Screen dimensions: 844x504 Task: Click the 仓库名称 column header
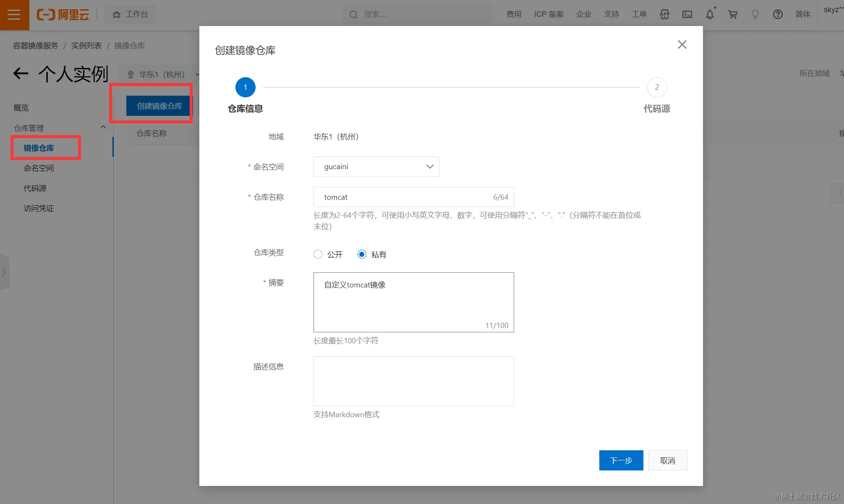(x=152, y=133)
